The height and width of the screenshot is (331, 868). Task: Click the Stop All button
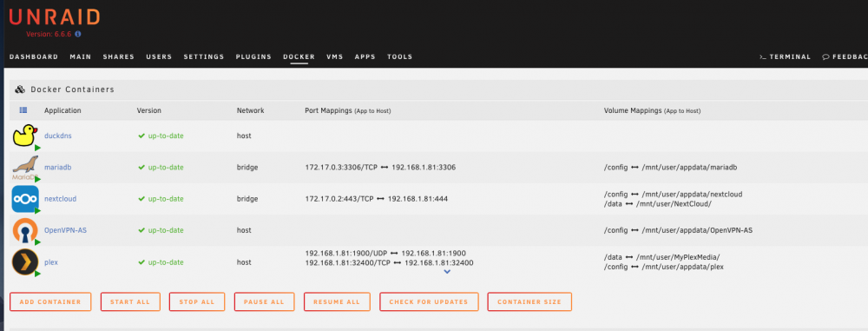[196, 301]
